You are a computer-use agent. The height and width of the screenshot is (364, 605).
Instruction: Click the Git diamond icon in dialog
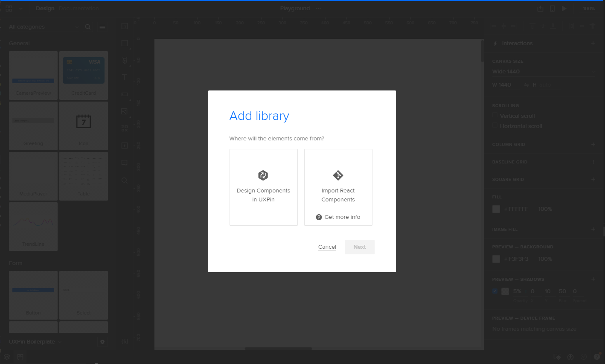[x=338, y=175]
